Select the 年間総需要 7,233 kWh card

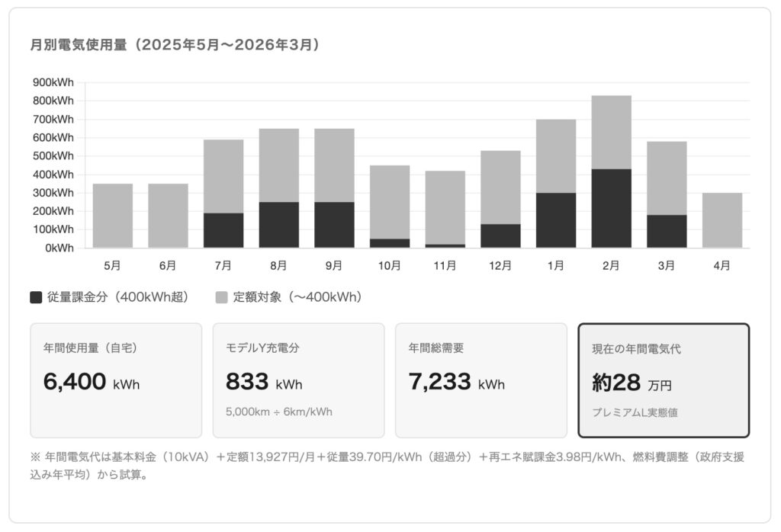pyautogui.click(x=480, y=380)
